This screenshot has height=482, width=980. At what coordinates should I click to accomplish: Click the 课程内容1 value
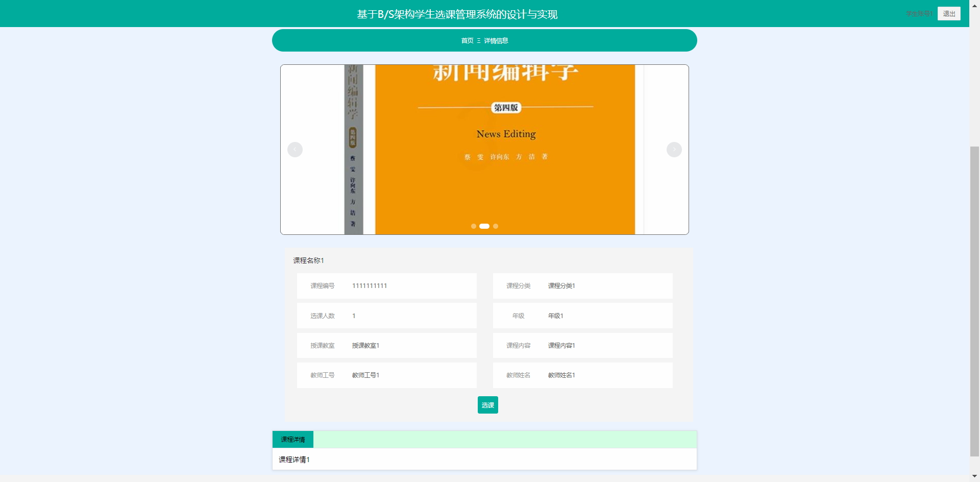tap(561, 346)
